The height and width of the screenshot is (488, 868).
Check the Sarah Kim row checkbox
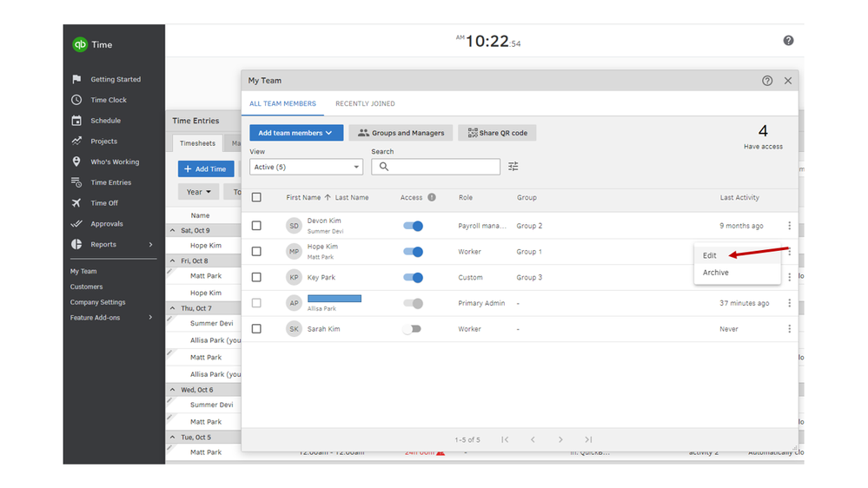[256, 328]
